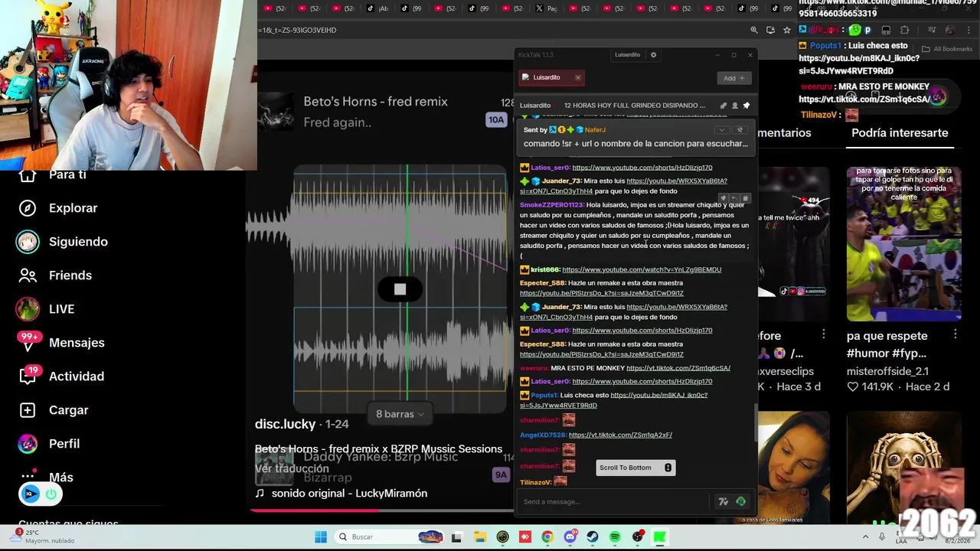
Task: Unpin the NaferJ pinned message
Action: point(740,130)
